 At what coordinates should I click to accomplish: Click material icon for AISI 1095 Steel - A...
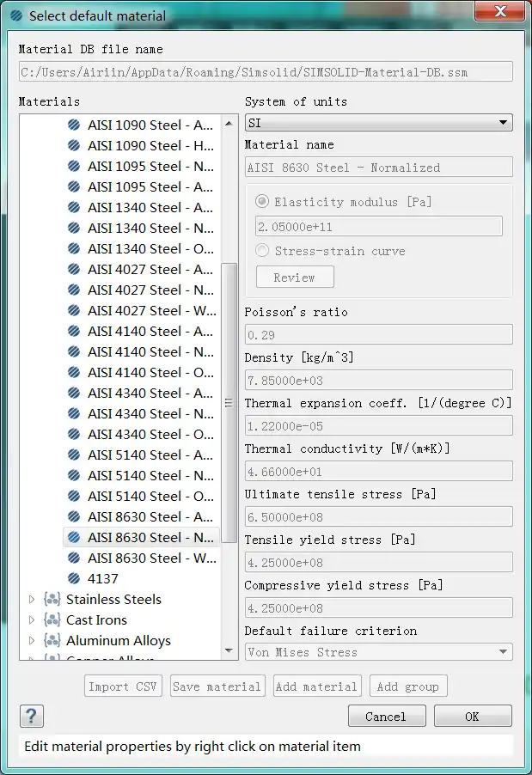pyautogui.click(x=74, y=186)
